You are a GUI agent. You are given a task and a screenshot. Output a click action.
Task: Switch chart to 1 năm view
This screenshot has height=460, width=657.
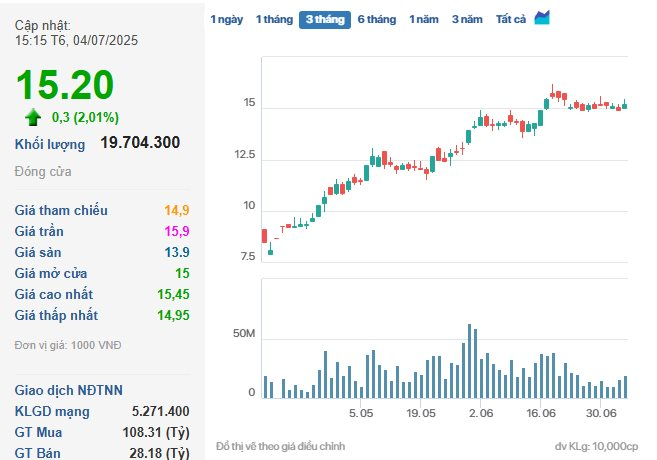424,19
